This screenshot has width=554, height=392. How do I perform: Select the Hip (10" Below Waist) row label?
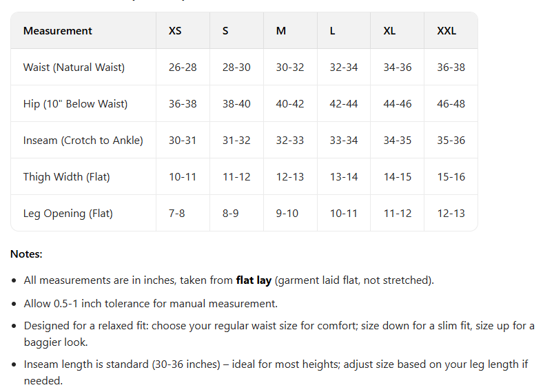[x=75, y=104]
